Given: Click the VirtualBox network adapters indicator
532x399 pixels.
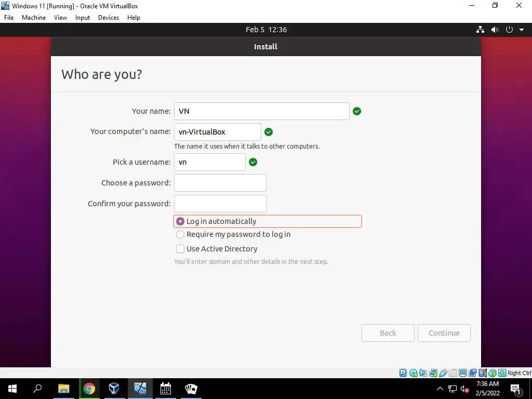Looking at the screenshot, I should (x=433, y=373).
